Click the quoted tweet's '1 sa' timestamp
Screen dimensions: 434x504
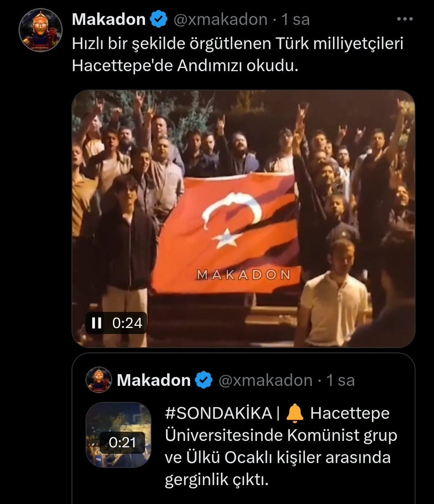coord(340,380)
